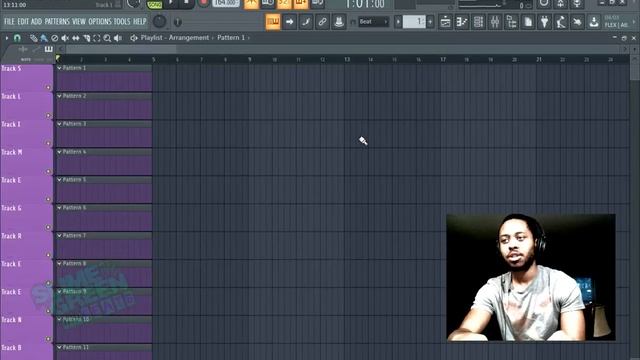Open the Beat snap dropdown

pyautogui.click(x=373, y=22)
